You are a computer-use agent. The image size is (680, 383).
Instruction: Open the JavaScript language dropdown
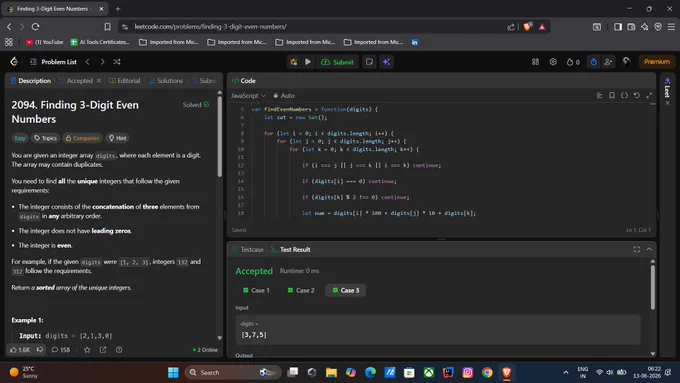click(x=248, y=95)
